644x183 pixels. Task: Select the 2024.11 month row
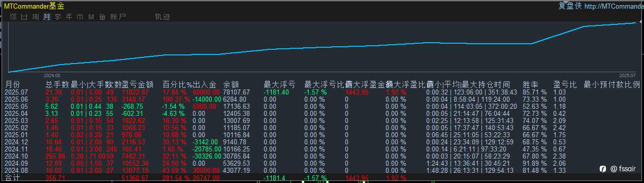point(322,149)
